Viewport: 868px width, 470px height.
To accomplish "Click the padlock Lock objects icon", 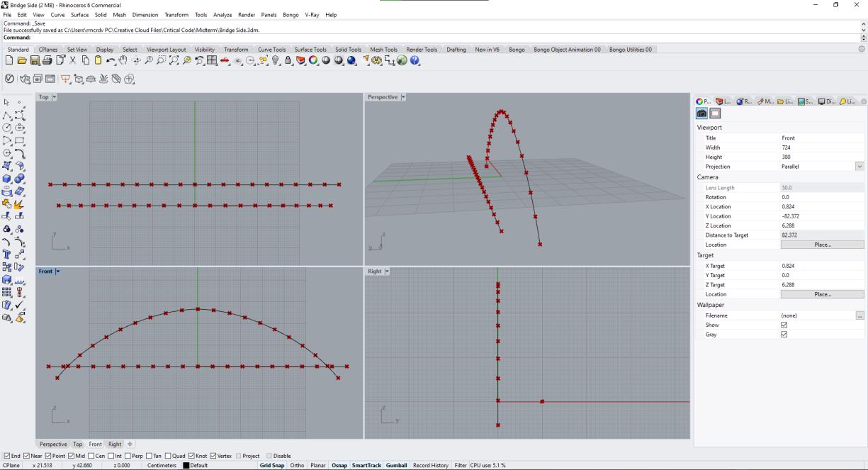I will pos(286,61).
